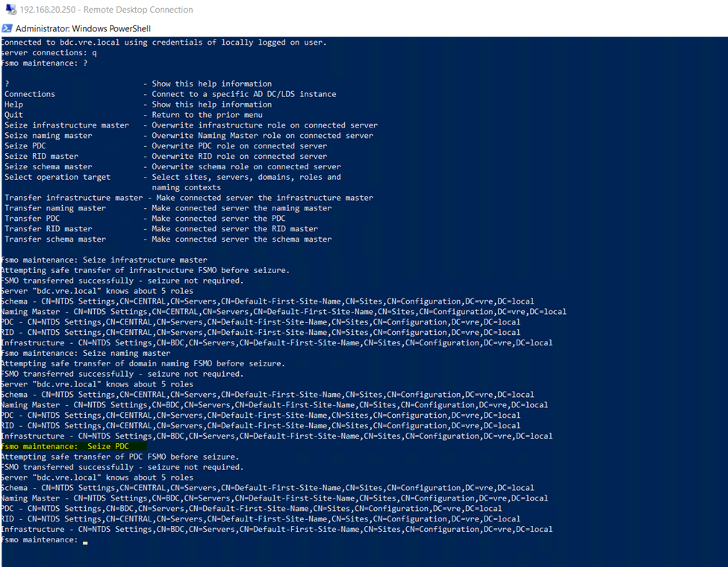Click the 'Connected to bdc.vre.local' first line
728x567 pixels.
(x=164, y=43)
